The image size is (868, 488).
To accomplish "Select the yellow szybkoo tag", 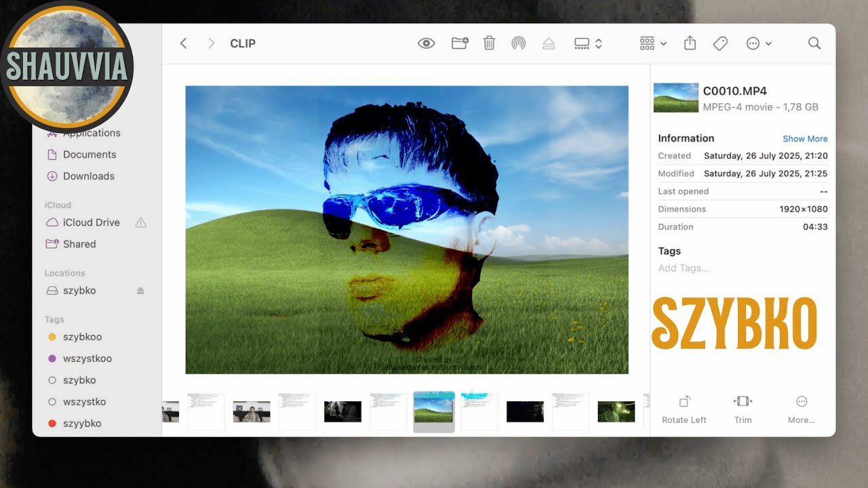I will pyautogui.click(x=82, y=337).
